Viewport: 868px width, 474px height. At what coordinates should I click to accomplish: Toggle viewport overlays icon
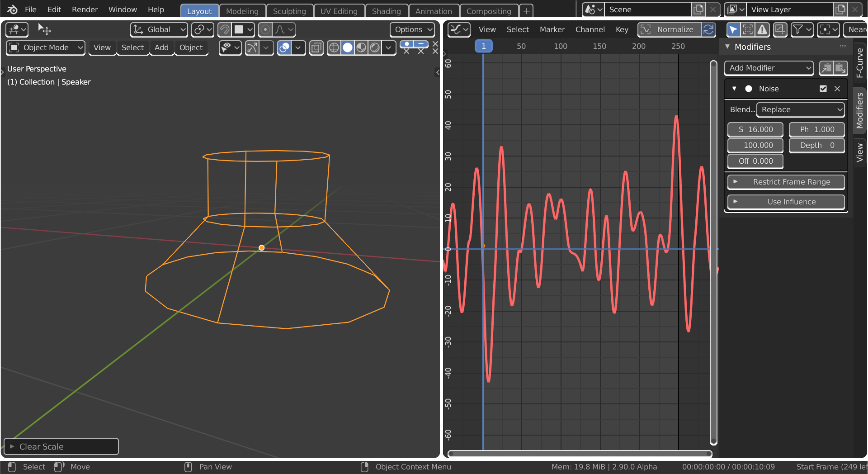point(284,47)
